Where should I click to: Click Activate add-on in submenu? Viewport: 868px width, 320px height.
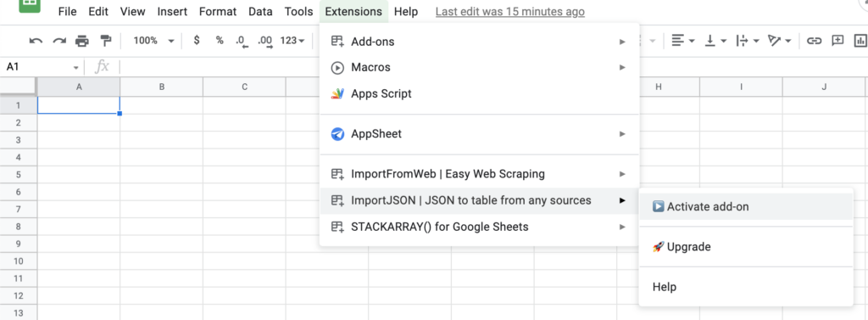coord(746,206)
